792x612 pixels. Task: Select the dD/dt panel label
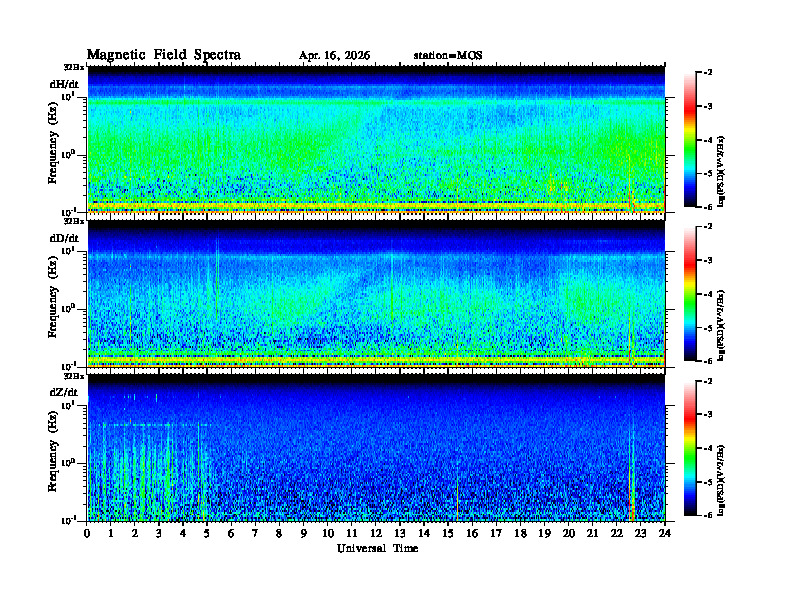tap(64, 238)
